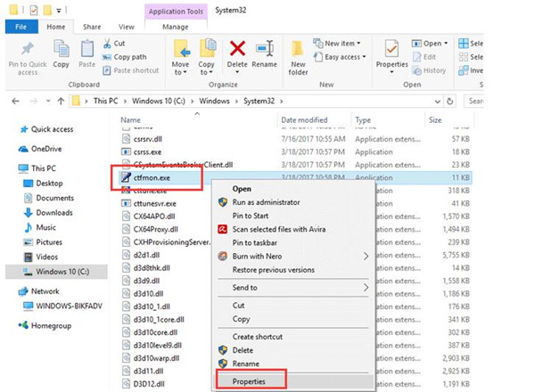Image resolution: width=535 pixels, height=392 pixels.
Task: Click the refresh icon beside address bar
Action: 449,102
